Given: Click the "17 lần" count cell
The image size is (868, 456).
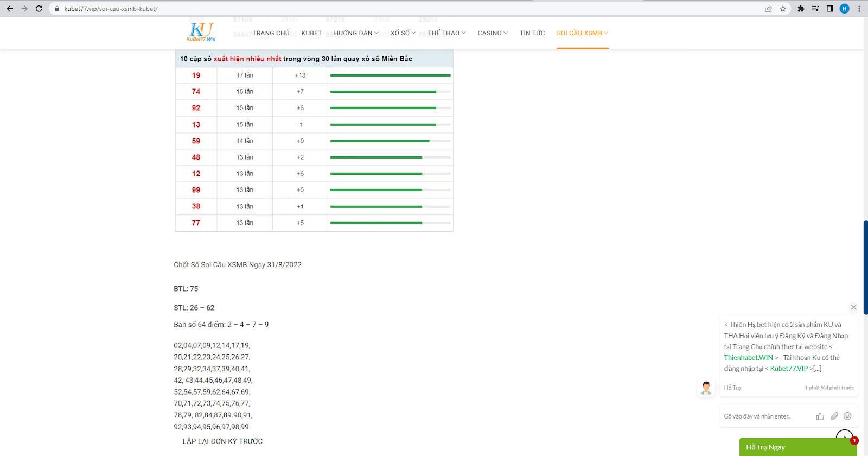Looking at the screenshot, I should tap(245, 75).
